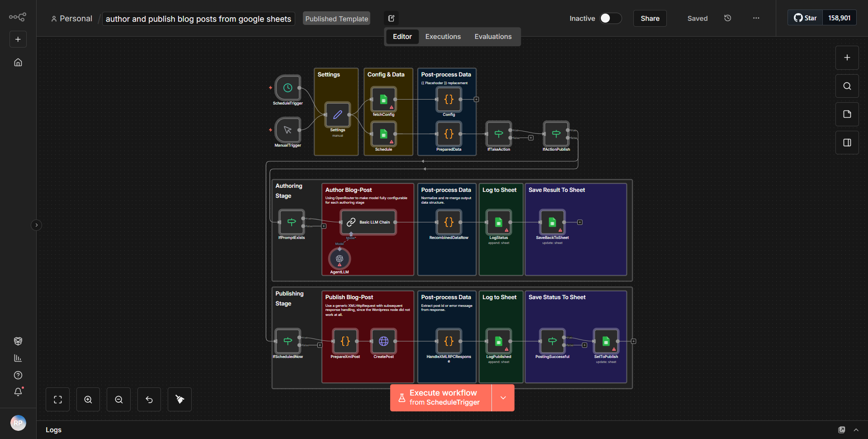This screenshot has height=439, width=868.
Task: Select the ScheduleTrigger node
Action: coord(288,88)
